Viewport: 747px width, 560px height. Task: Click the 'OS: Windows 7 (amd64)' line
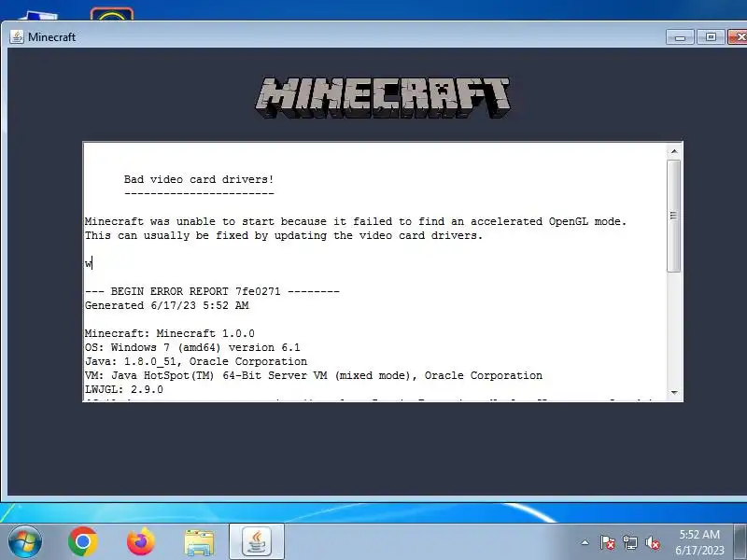click(192, 347)
